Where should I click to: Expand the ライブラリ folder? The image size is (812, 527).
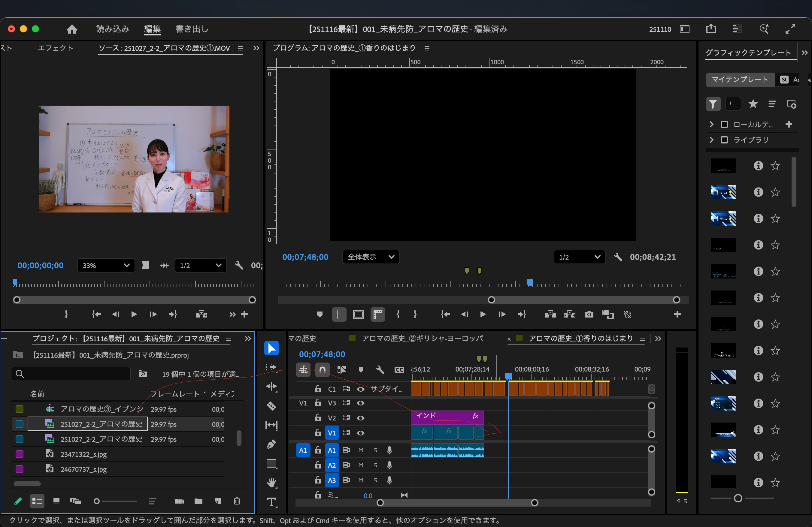tap(711, 140)
